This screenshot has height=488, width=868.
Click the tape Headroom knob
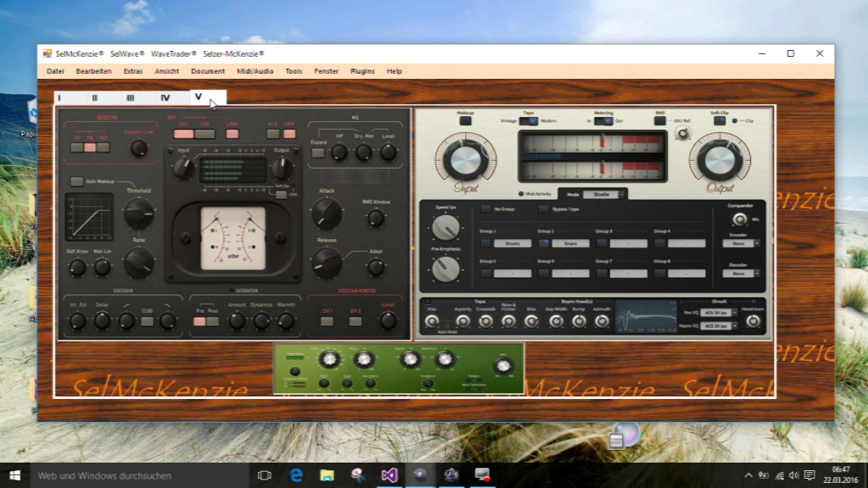[753, 321]
